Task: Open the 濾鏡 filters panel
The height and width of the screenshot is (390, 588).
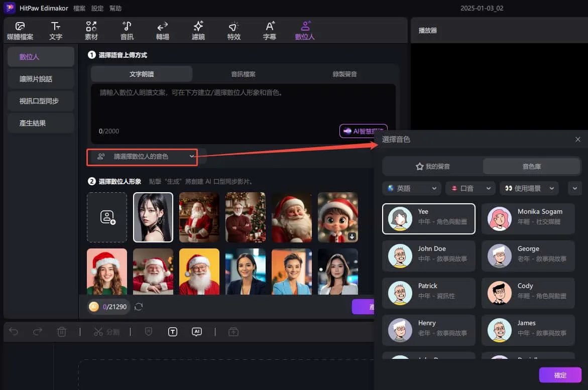Action: point(198,30)
